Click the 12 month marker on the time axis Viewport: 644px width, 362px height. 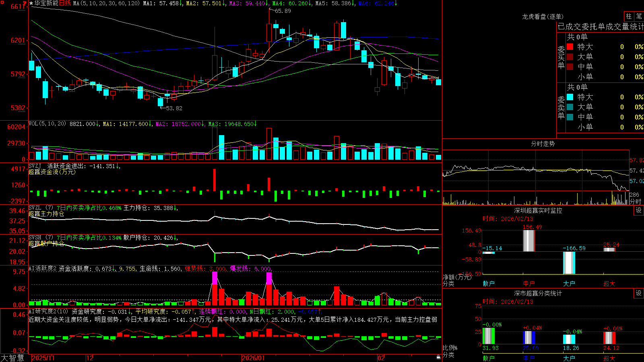(x=90, y=358)
